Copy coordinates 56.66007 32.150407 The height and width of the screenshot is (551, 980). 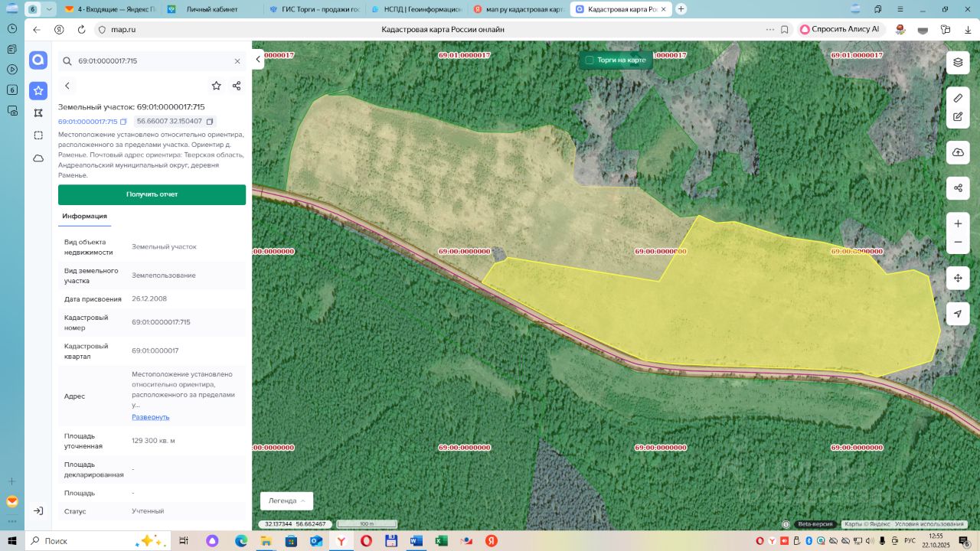click(x=211, y=122)
